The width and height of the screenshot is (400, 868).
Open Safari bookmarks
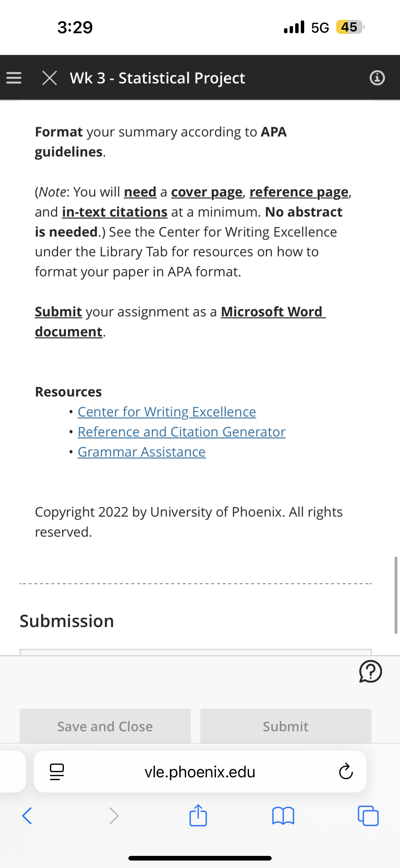(283, 816)
